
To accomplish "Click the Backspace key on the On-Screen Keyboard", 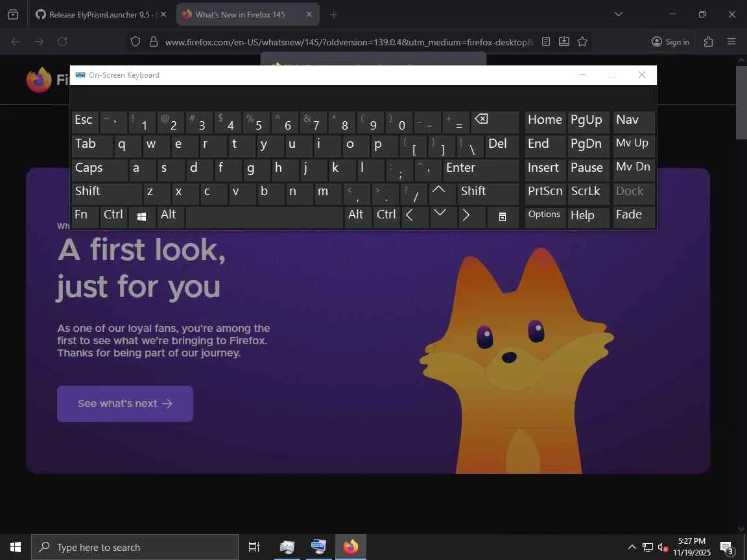I will pos(495,122).
